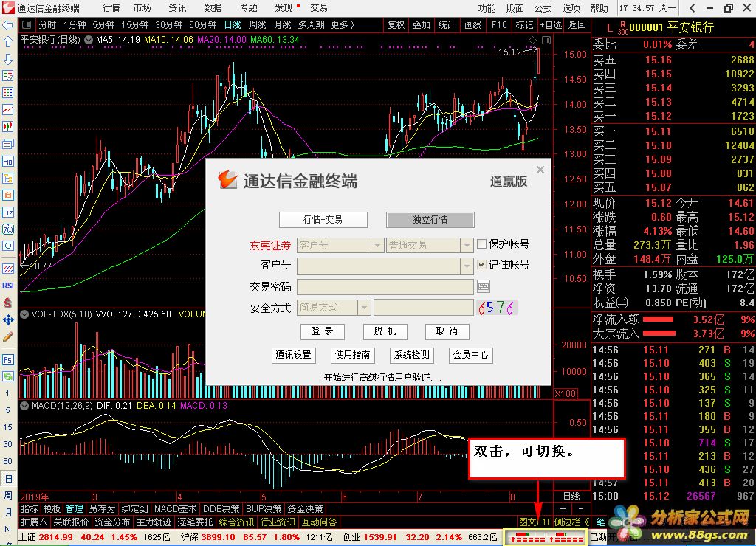Click the minus zoom button right of 资金决策
This screenshot has height=546, width=756.
pyautogui.click(x=580, y=509)
